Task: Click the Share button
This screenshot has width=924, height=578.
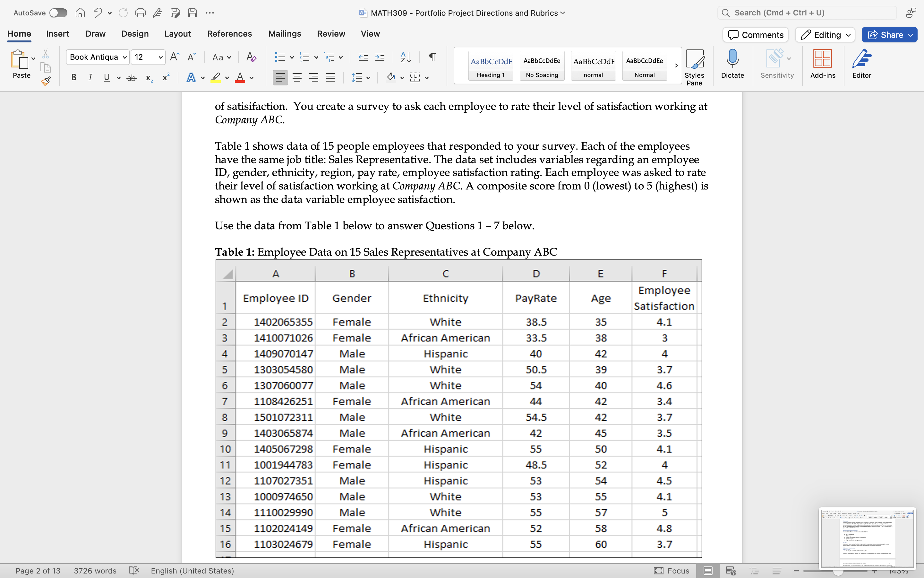Action: point(889,35)
